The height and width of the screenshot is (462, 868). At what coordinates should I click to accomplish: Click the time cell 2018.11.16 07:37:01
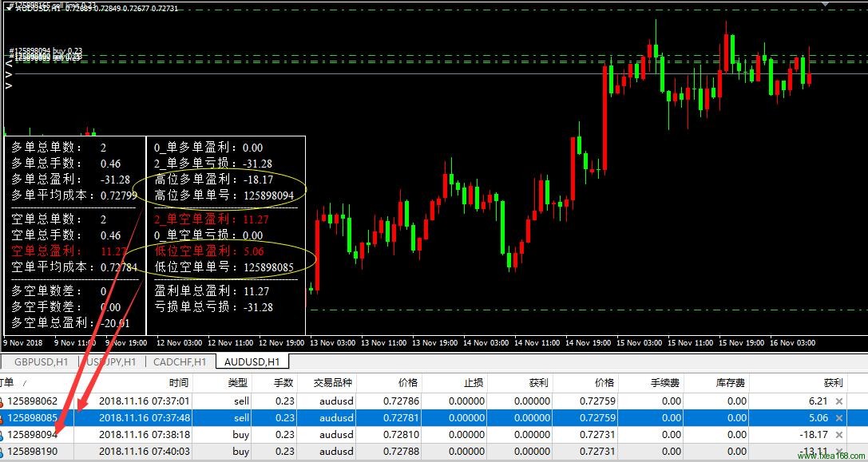point(144,401)
